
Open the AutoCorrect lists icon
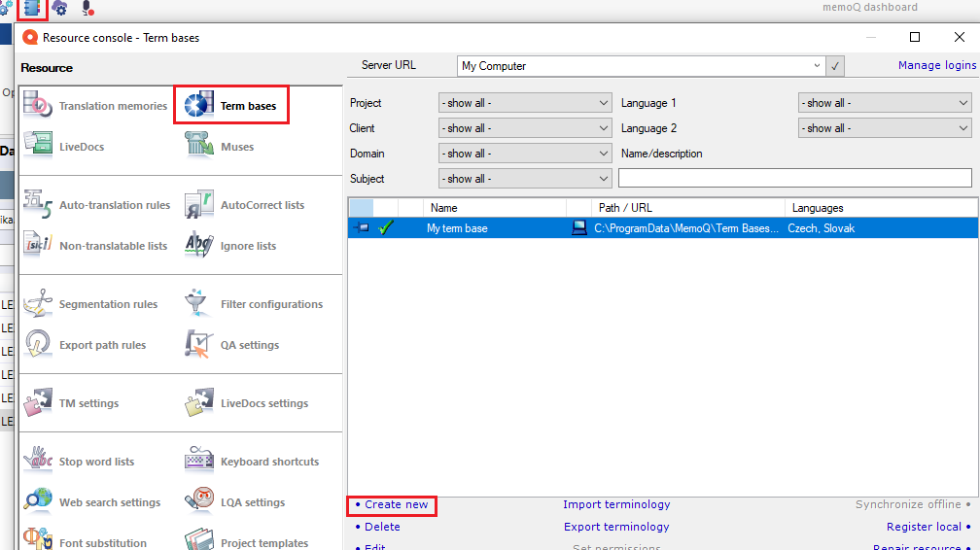199,204
